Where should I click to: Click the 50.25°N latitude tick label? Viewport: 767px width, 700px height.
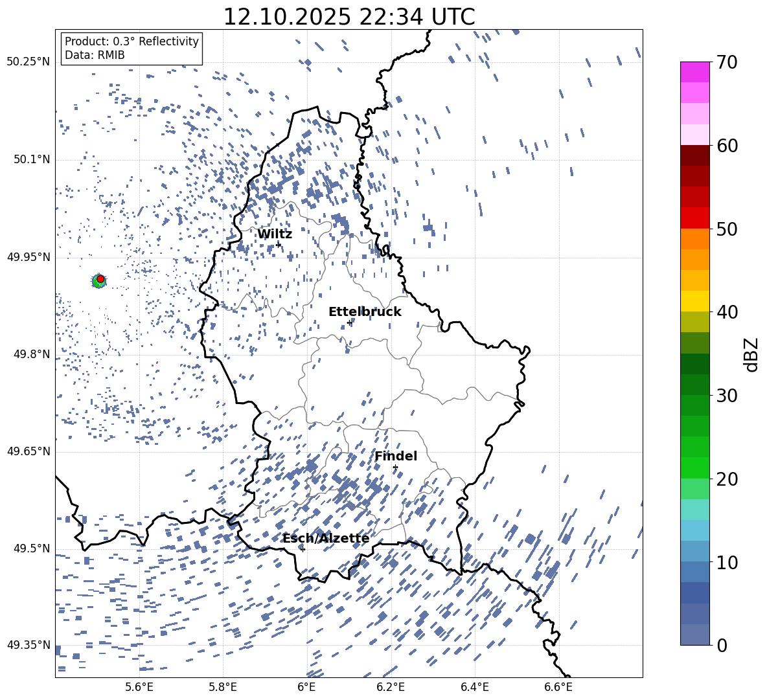click(x=29, y=62)
